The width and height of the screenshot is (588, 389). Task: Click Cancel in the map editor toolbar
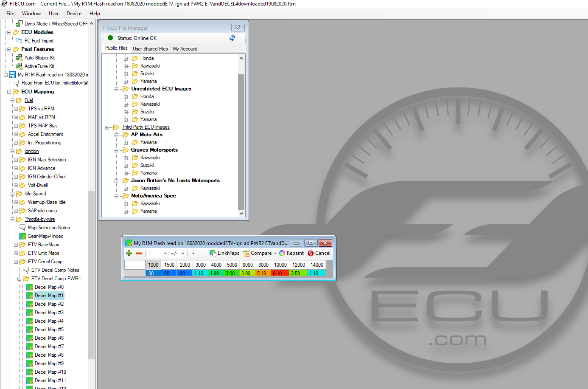pos(319,253)
